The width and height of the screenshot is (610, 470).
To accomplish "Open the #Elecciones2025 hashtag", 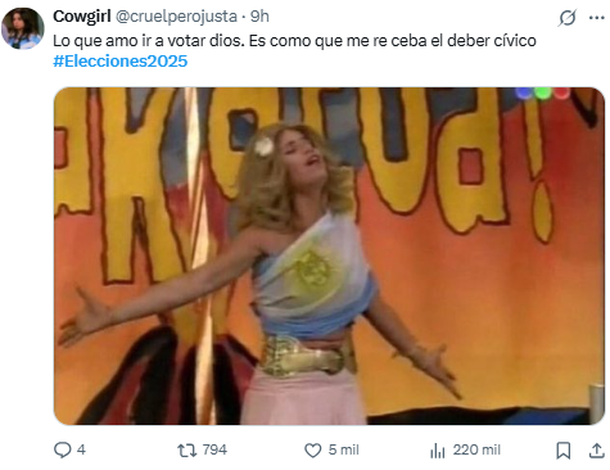I will pos(120,61).
